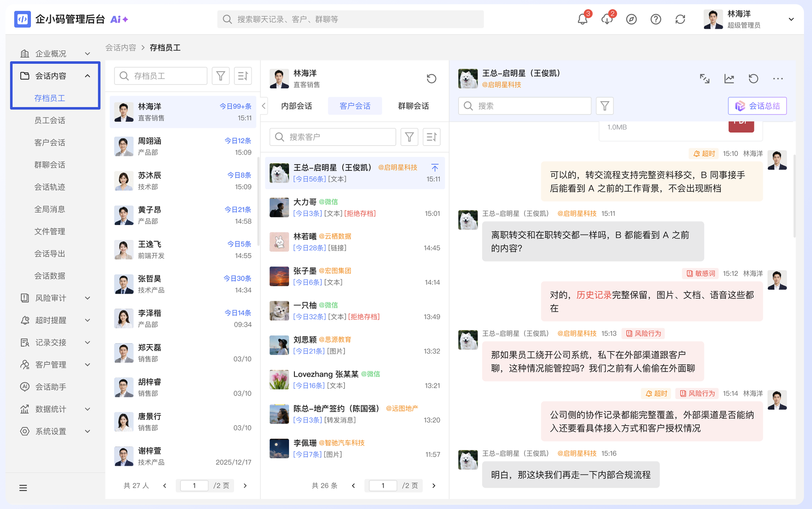Collapse the employee panel arrow
Screen dimensions: 812x509
click(x=263, y=106)
